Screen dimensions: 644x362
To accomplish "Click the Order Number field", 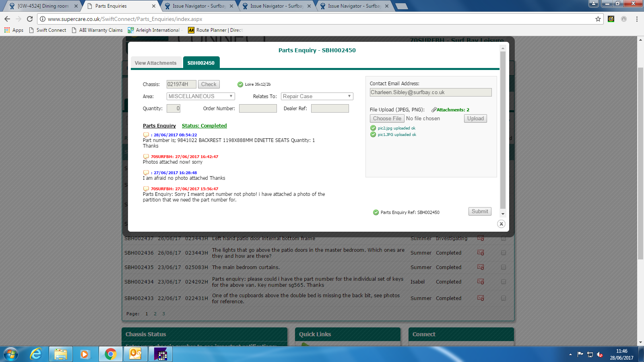I will click(x=258, y=109).
